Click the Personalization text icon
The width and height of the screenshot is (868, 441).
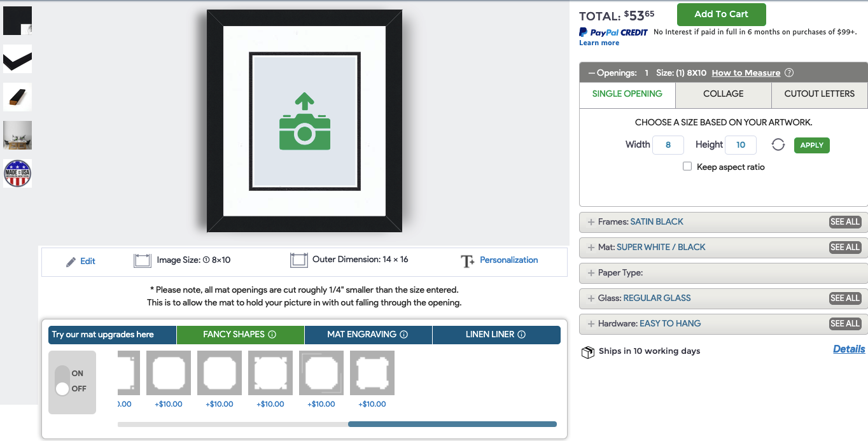tap(467, 261)
